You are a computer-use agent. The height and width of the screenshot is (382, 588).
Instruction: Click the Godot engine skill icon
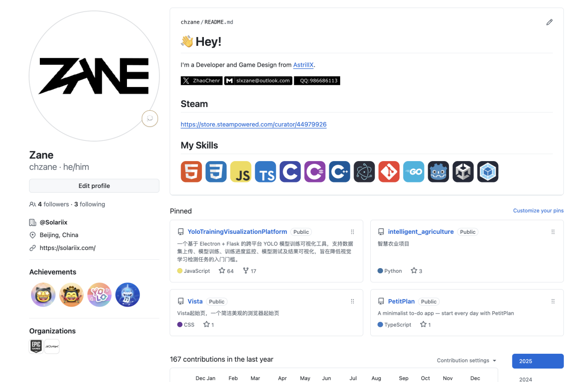coord(438,172)
